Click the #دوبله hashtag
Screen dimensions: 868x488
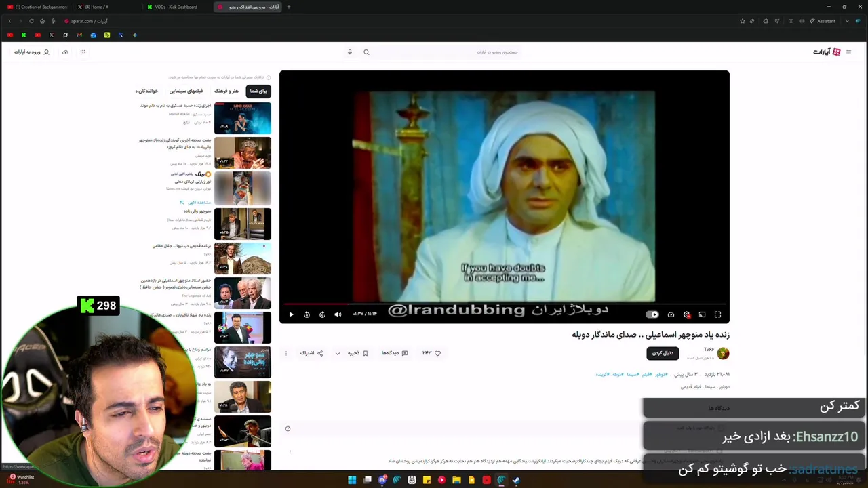[617, 374]
